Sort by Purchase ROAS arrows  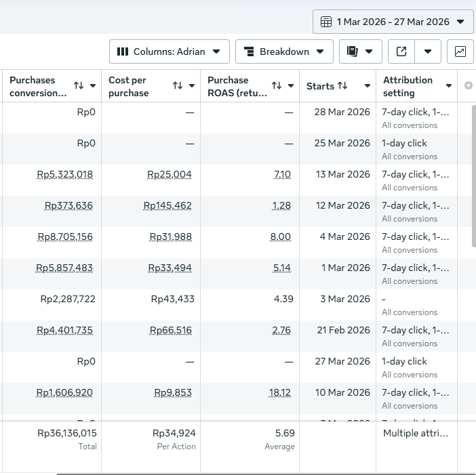(277, 86)
